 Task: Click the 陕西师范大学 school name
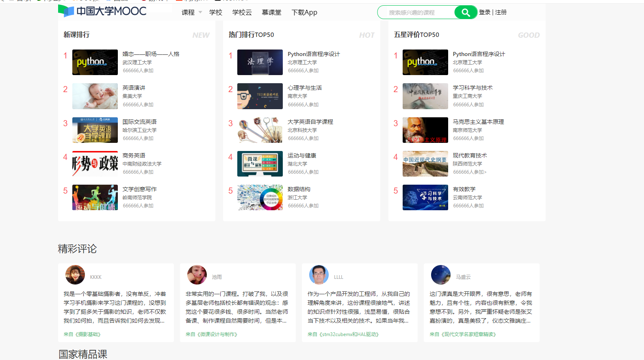468,164
